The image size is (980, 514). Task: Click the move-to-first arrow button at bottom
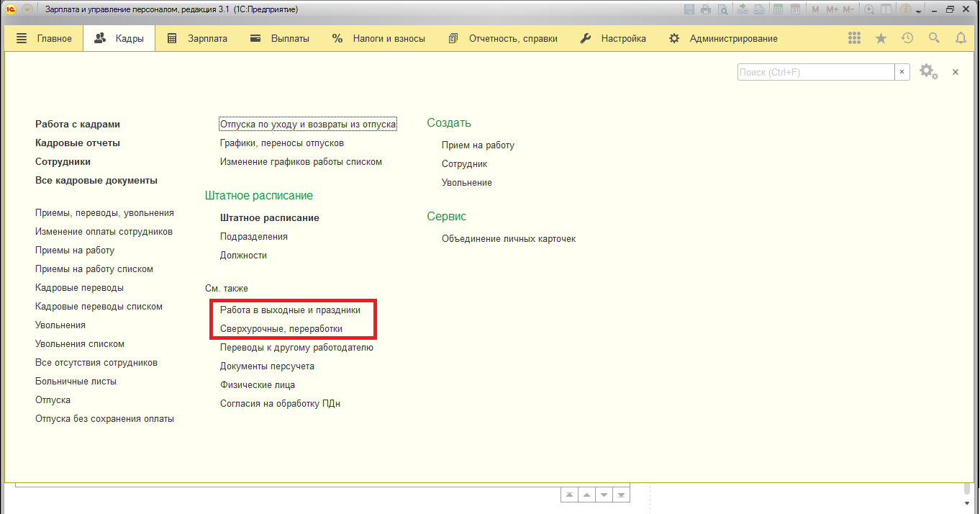pos(570,495)
